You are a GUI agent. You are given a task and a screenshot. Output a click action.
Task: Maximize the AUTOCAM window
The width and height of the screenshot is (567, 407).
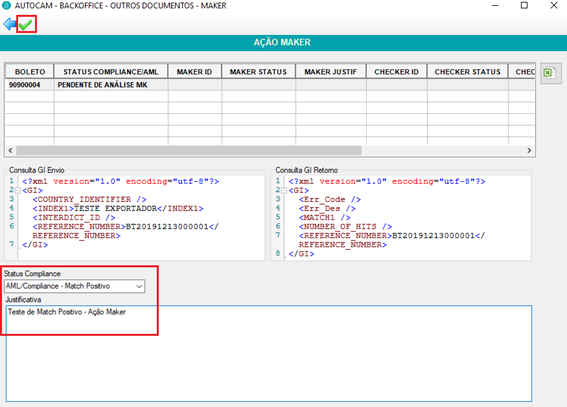click(x=524, y=5)
